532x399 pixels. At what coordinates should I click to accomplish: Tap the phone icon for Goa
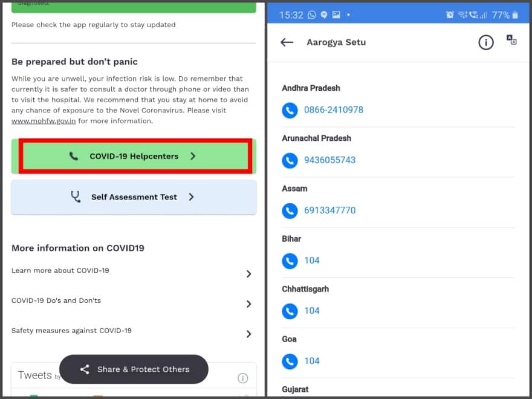290,362
